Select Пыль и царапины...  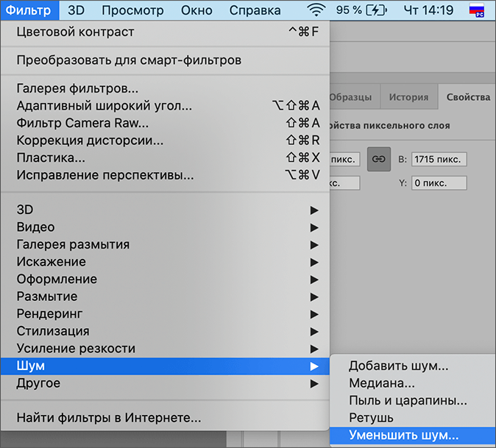point(413,401)
